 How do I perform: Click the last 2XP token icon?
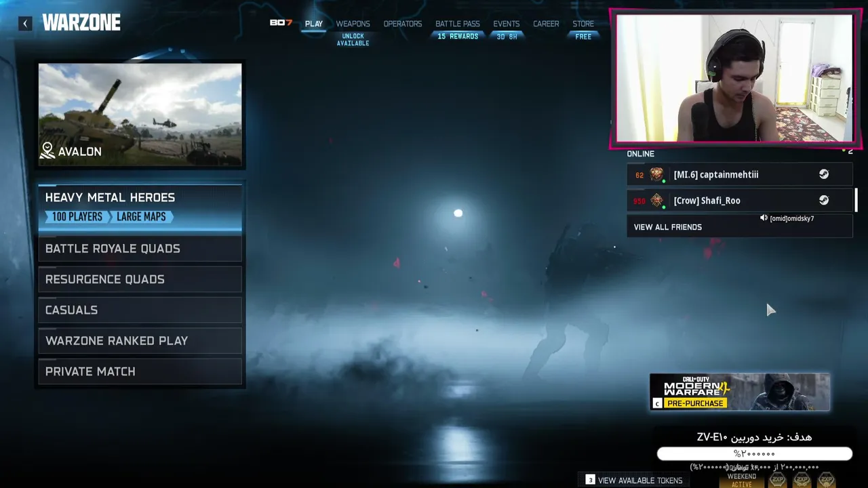tap(826, 480)
